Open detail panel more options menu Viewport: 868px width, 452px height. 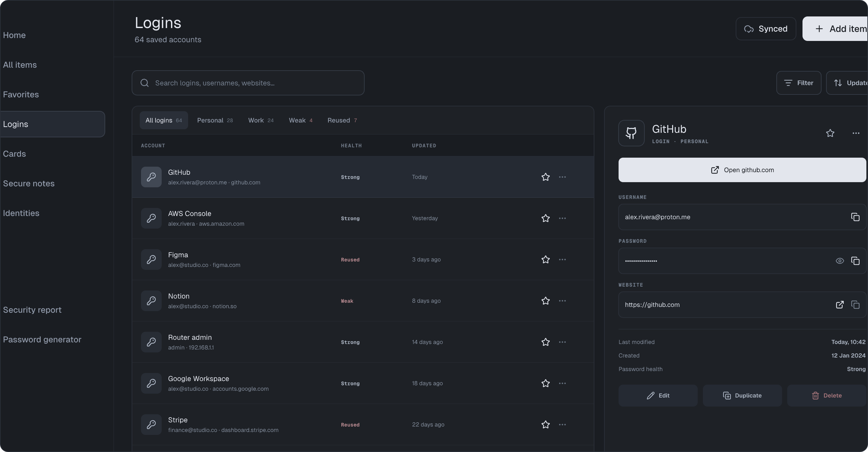856,133
